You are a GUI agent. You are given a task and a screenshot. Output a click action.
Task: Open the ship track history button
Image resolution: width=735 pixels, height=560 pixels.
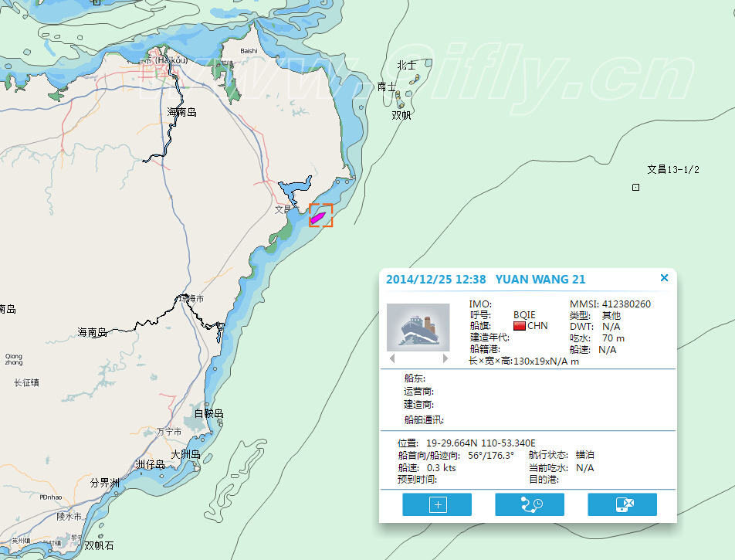point(529,504)
